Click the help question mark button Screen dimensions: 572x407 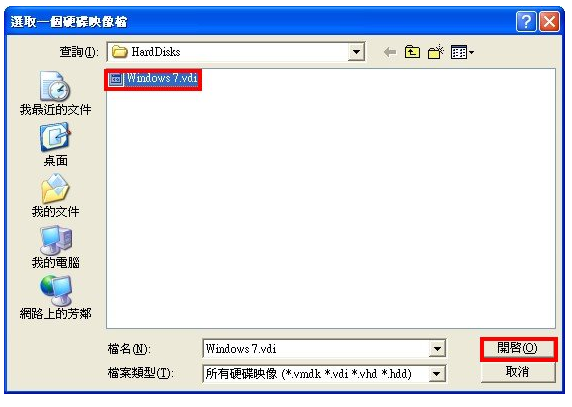[x=526, y=22]
